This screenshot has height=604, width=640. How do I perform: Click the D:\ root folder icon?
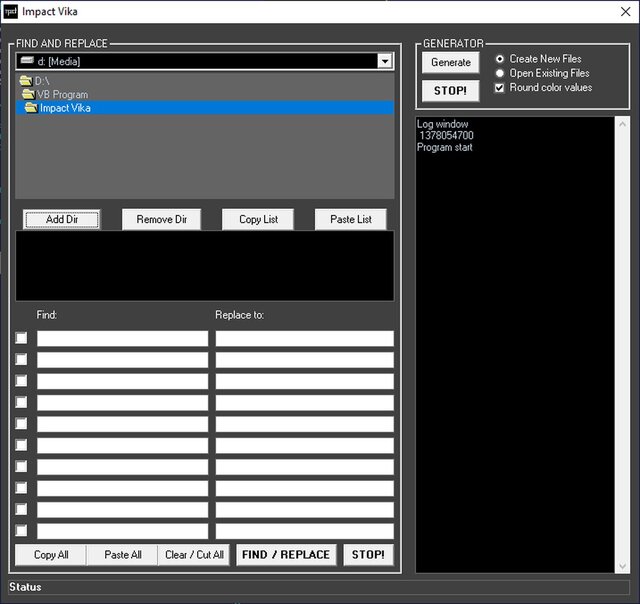tap(26, 80)
